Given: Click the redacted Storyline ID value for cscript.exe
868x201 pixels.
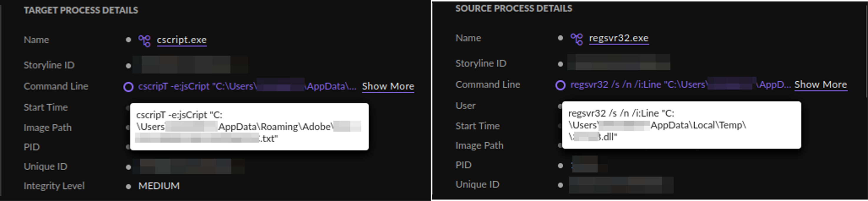Looking at the screenshot, I should (x=190, y=65).
